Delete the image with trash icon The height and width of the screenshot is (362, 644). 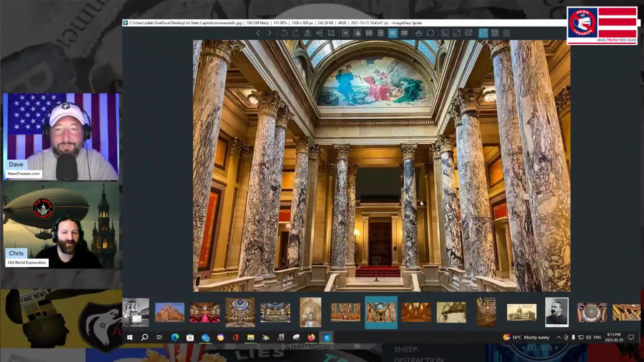[507, 33]
